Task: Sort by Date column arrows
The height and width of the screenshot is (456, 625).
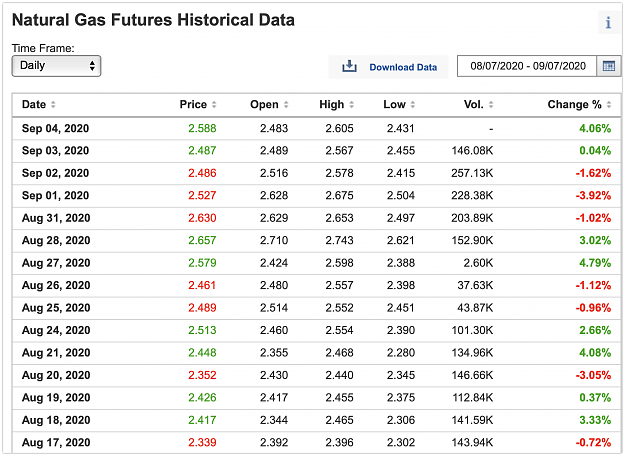Action: 53,104
